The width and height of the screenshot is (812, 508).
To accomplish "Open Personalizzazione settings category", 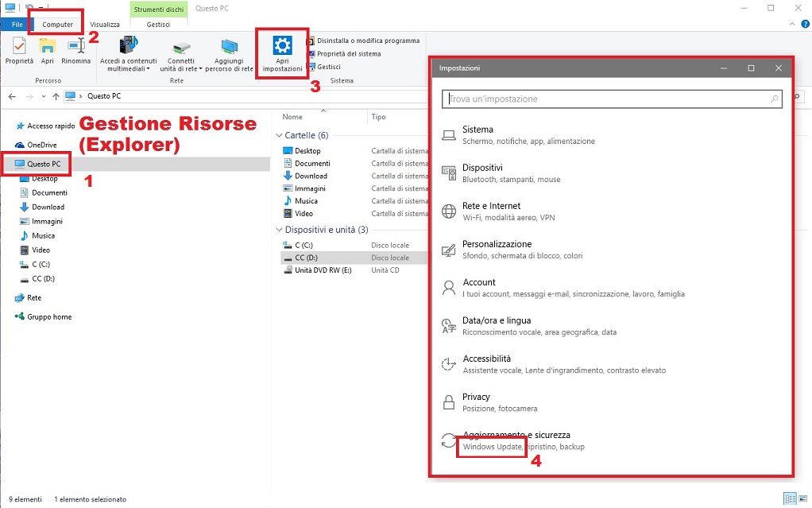I will (x=512, y=250).
